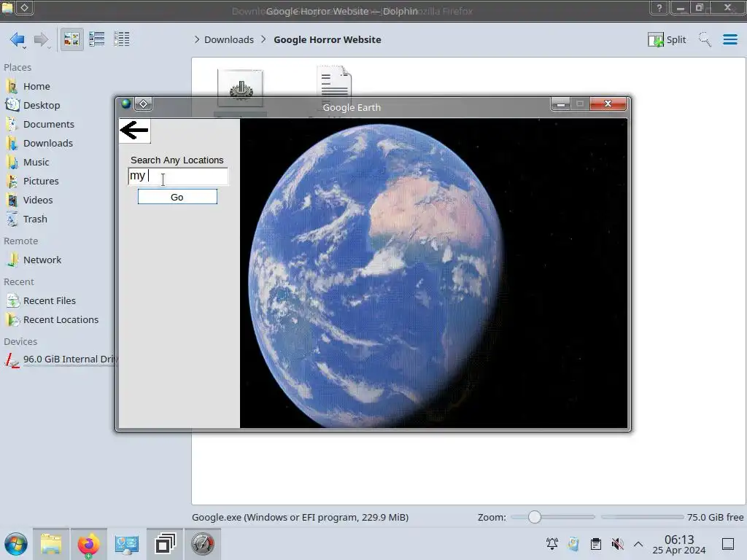
Task: Adjust the Zoom slider handle
Action: 535,517
